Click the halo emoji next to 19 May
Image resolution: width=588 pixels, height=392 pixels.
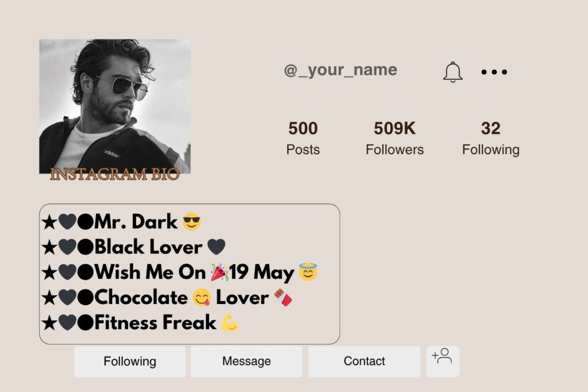pyautogui.click(x=308, y=272)
